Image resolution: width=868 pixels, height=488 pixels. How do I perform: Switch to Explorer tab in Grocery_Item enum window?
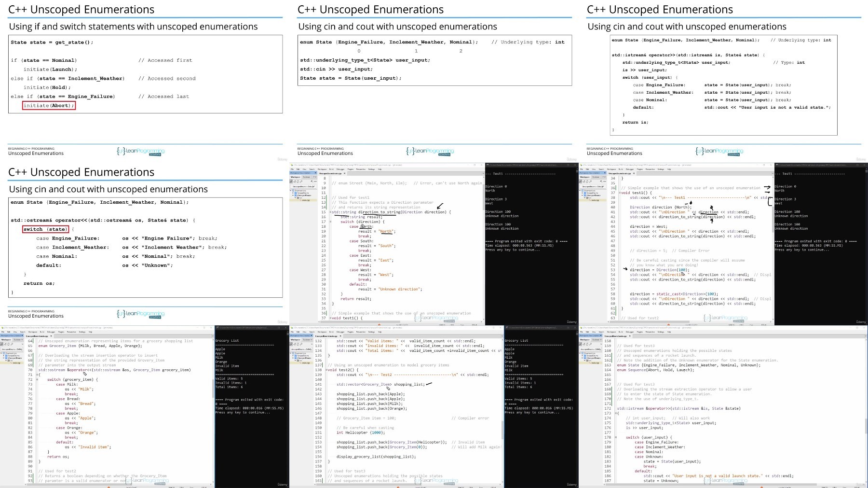17,340
